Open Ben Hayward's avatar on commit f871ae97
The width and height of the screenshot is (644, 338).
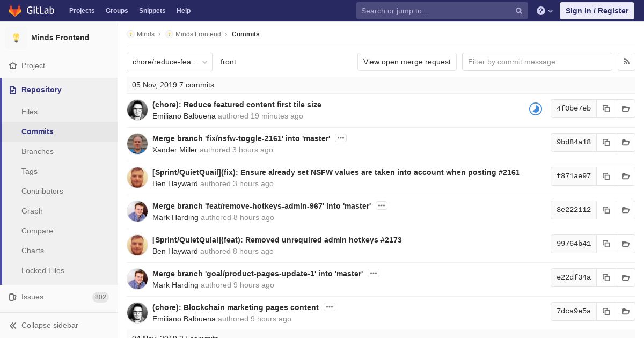pos(137,178)
